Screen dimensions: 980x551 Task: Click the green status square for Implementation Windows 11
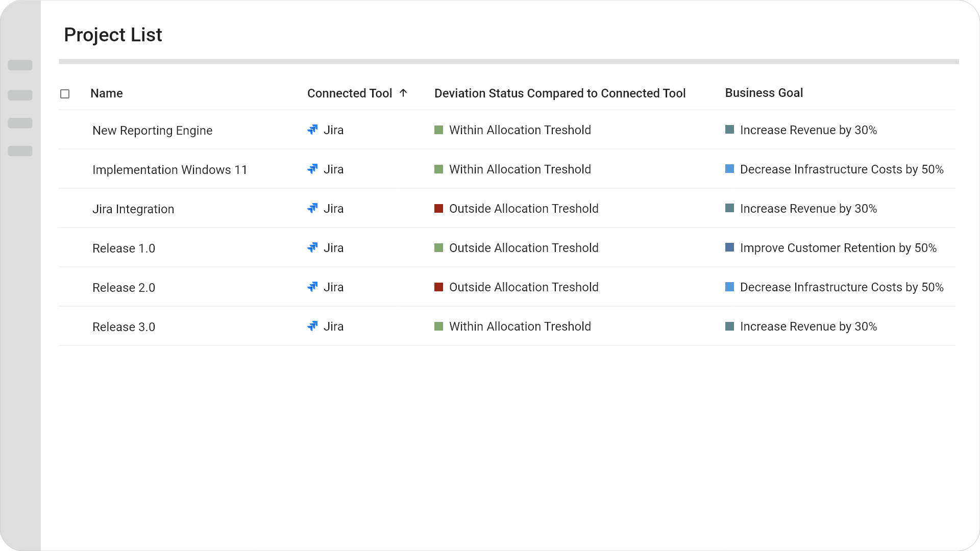point(438,169)
